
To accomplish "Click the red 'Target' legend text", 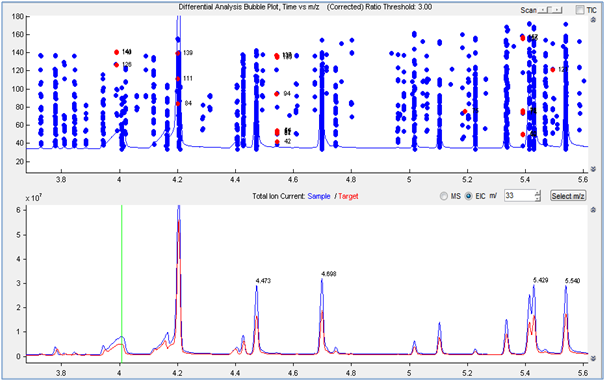I will 348,196.
